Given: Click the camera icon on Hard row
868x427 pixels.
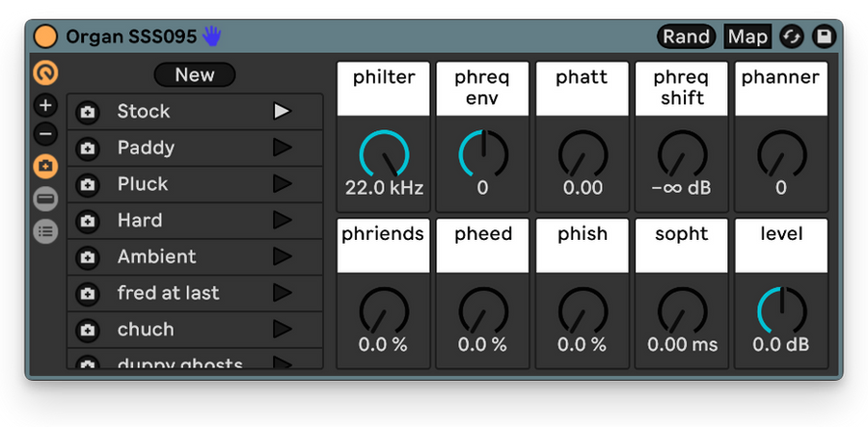Looking at the screenshot, I should 87,222.
